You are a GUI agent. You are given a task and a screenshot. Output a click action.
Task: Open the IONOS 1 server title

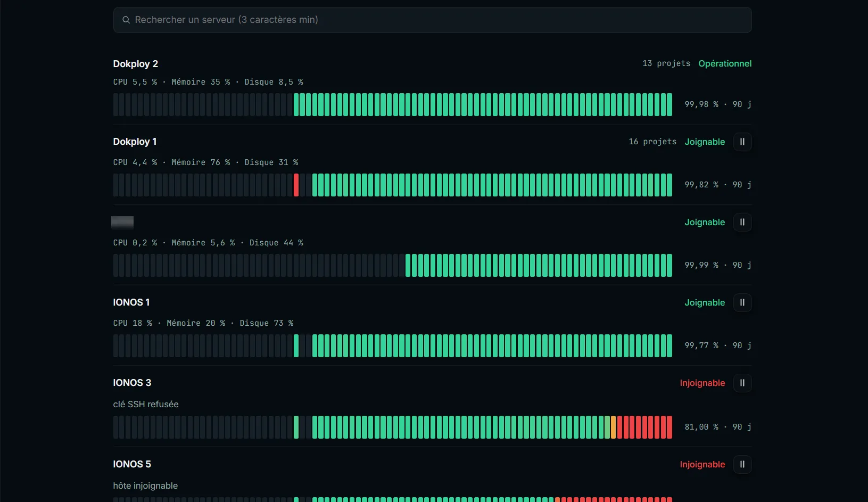tap(131, 302)
